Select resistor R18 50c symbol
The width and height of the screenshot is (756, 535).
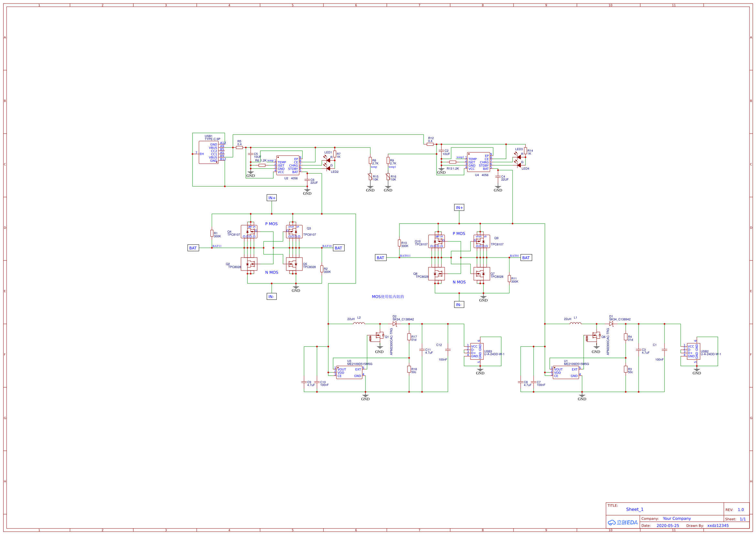[409, 369]
